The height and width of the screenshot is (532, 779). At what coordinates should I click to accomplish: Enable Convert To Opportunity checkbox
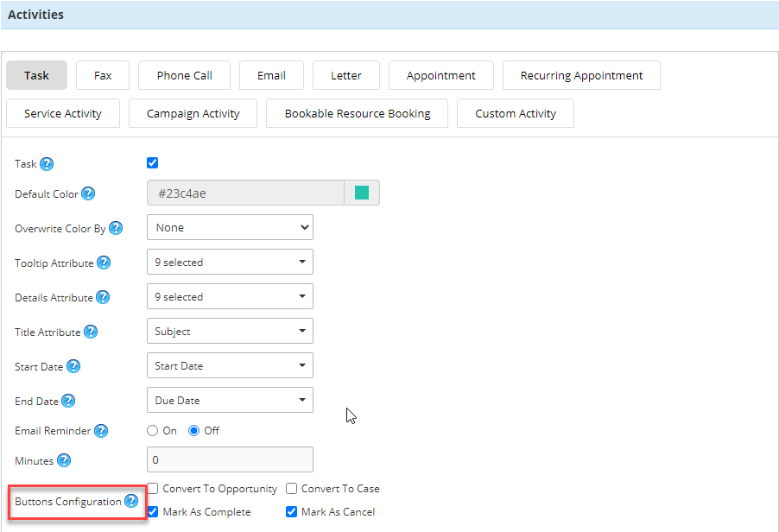coord(153,488)
